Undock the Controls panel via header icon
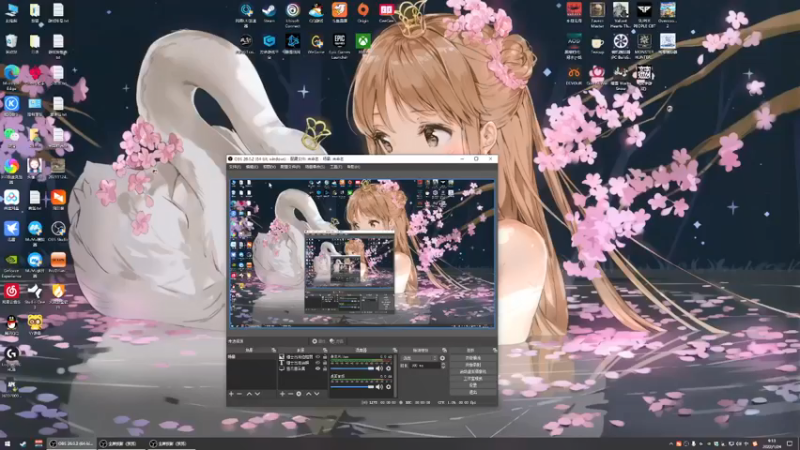This screenshot has width=800, height=450. click(x=495, y=350)
